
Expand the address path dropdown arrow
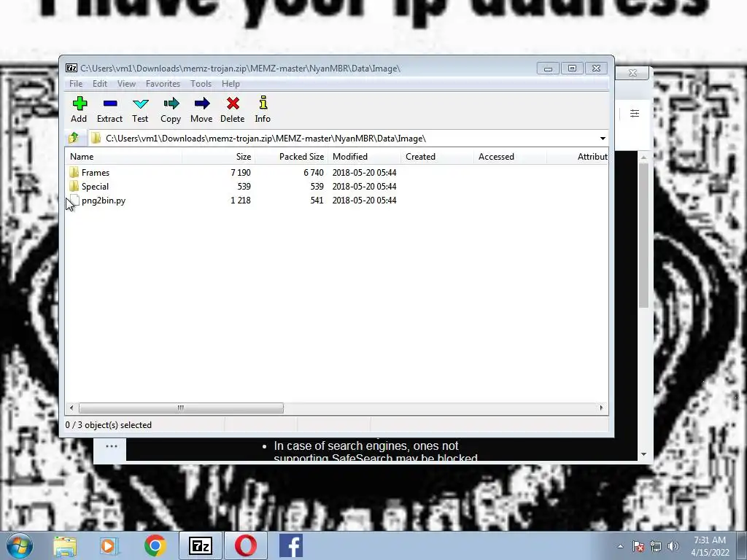(x=603, y=139)
